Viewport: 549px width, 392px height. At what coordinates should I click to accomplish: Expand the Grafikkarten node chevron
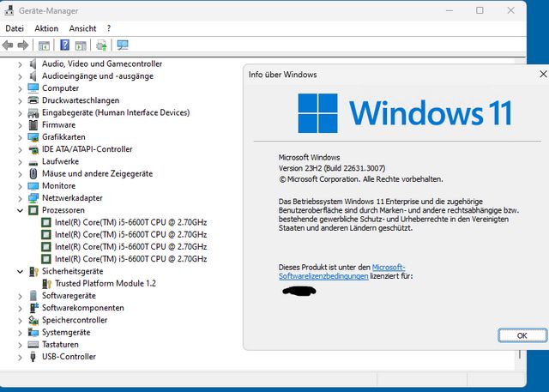click(x=20, y=137)
